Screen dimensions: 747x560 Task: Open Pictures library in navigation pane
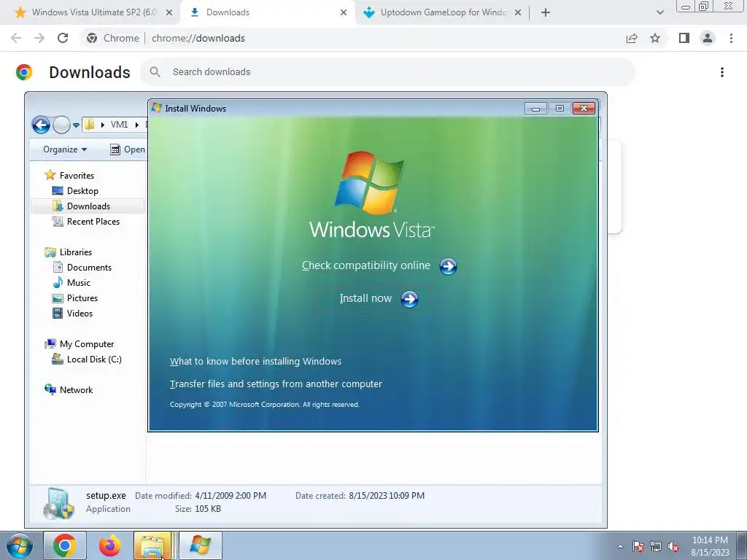(x=75, y=298)
